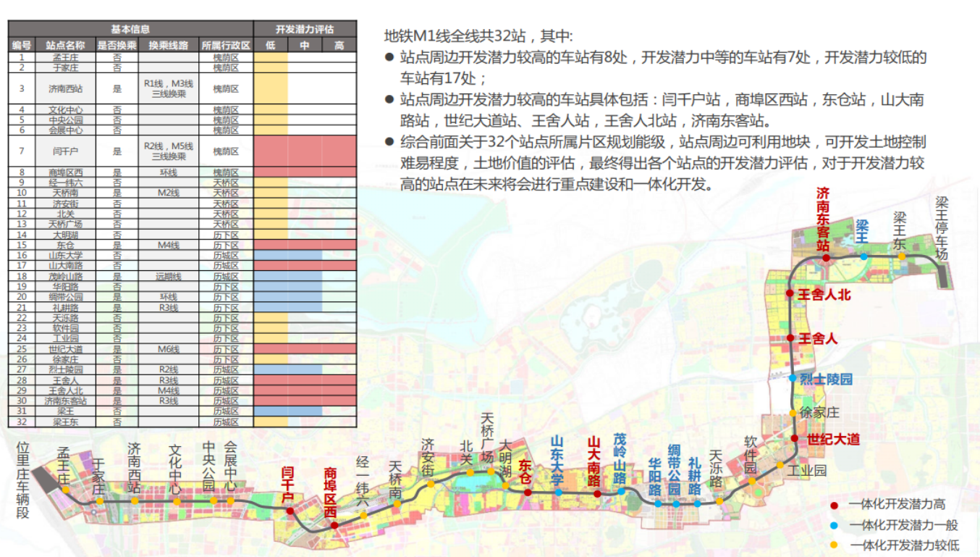Screen dimensions: 980x557
Task: Click the red 商埠区西 label on map
Action: 330,493
